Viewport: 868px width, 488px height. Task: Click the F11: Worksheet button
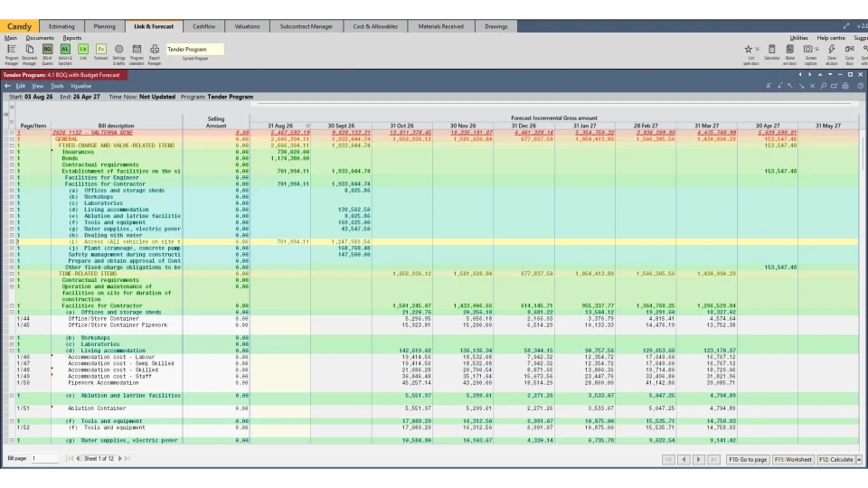coord(793,459)
